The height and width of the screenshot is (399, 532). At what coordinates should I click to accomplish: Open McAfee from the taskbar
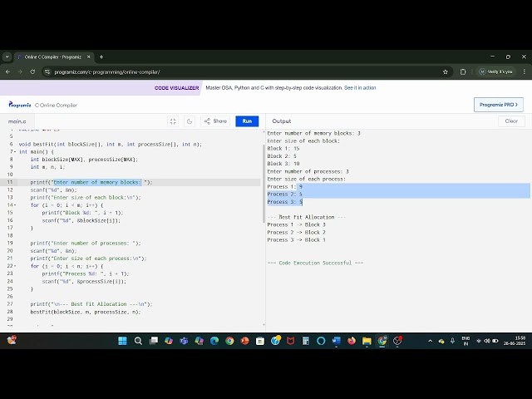pos(290,341)
